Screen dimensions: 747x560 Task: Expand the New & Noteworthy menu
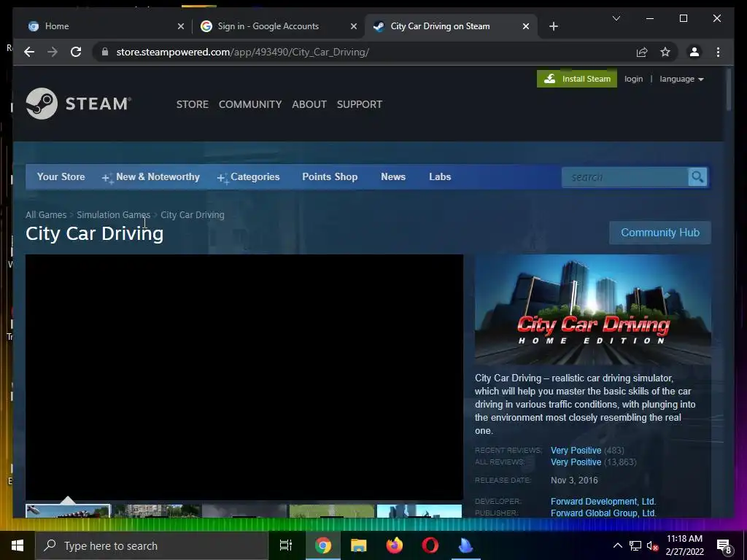coord(151,177)
